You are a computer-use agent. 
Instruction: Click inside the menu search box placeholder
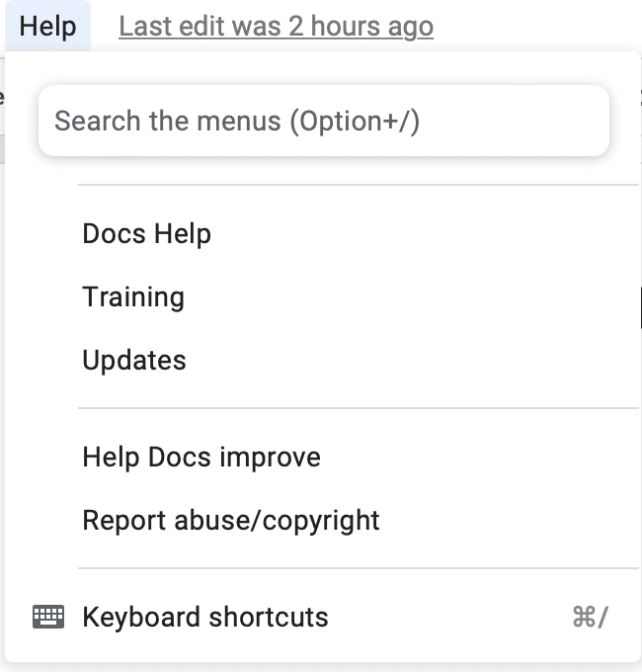(x=237, y=121)
